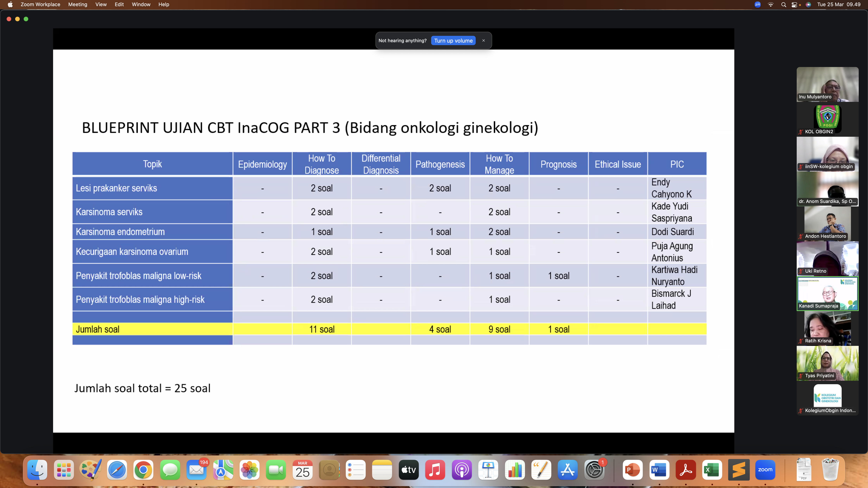Click the Zoom icon in the dock
Viewport: 868px width, 488px height.
point(765,469)
